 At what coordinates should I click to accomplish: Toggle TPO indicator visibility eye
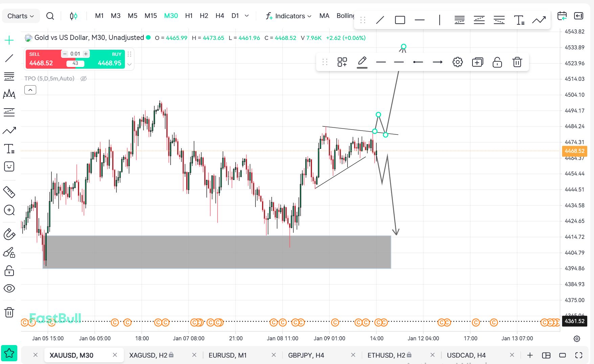(x=84, y=78)
